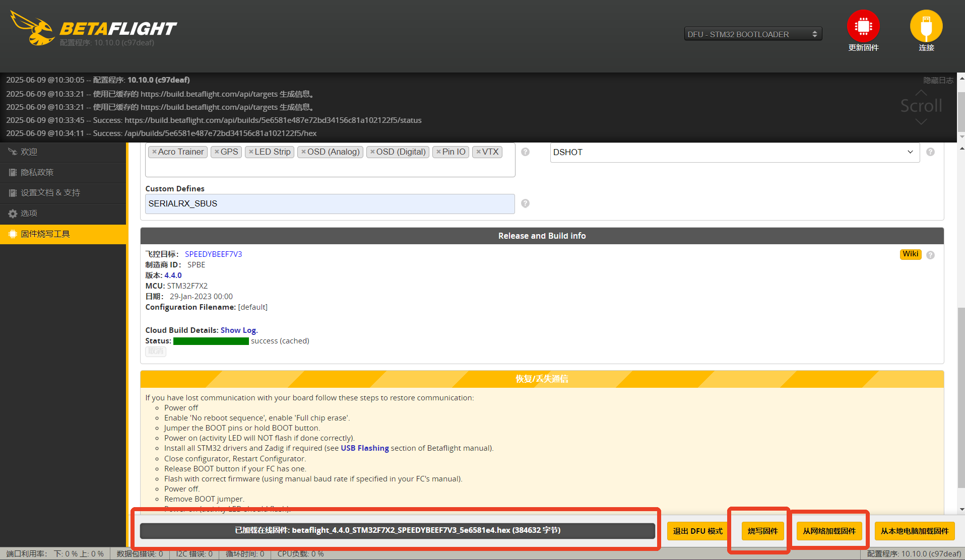Click the log panel scrollbar
Image resolution: width=965 pixels, height=560 pixels.
tap(961, 111)
